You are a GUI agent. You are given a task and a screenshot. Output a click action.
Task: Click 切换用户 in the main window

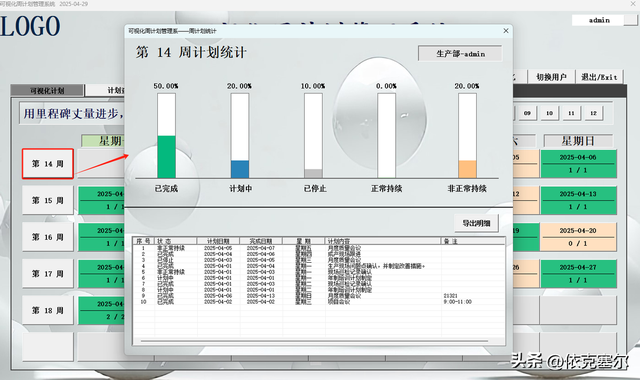[551, 77]
